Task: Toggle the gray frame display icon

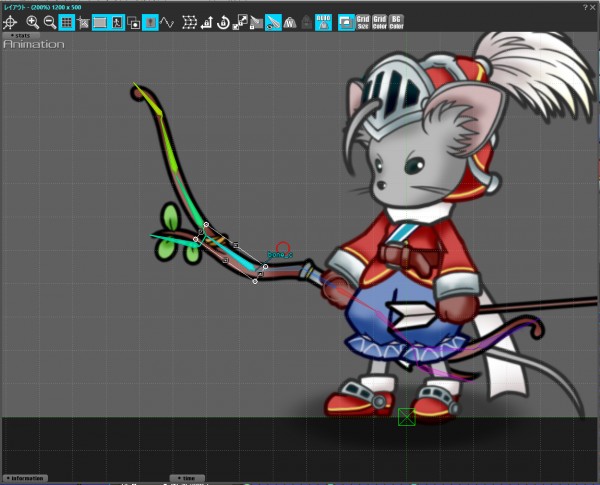Action: (100, 23)
